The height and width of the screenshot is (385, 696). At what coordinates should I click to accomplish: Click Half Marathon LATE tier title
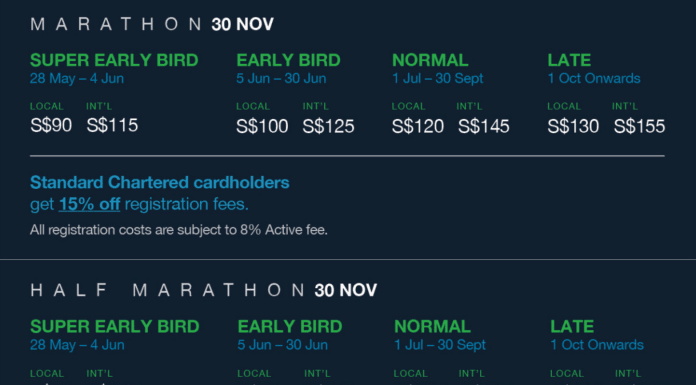[572, 326]
